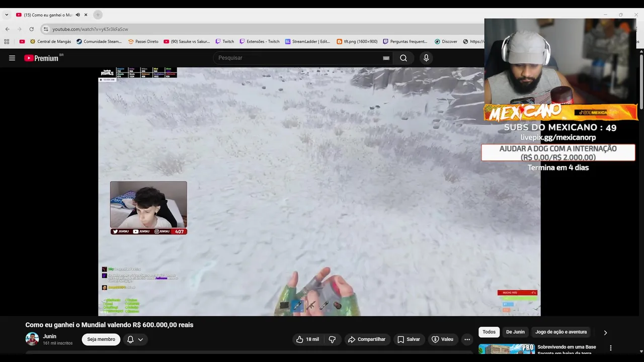This screenshot has height=362, width=644.
Task: Show more filter chips with the right arrow
Action: pyautogui.click(x=605, y=332)
